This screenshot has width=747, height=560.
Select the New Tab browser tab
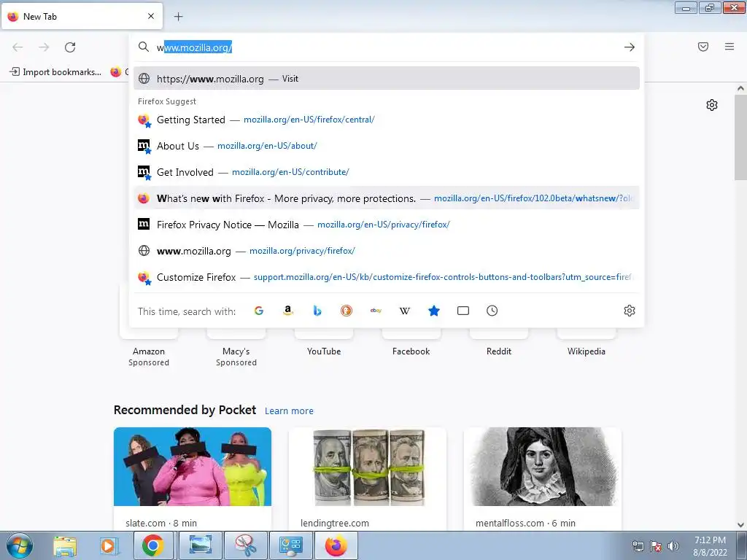click(x=82, y=16)
